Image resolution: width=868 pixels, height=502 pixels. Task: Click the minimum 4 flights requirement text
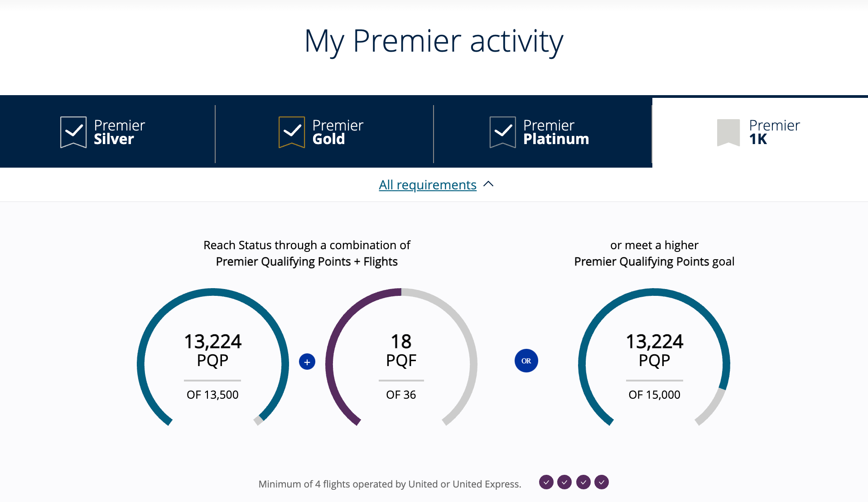390,484
